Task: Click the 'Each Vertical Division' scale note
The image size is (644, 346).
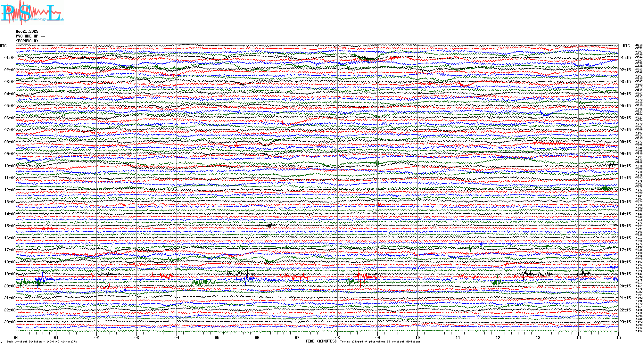Action: pyautogui.click(x=42, y=342)
